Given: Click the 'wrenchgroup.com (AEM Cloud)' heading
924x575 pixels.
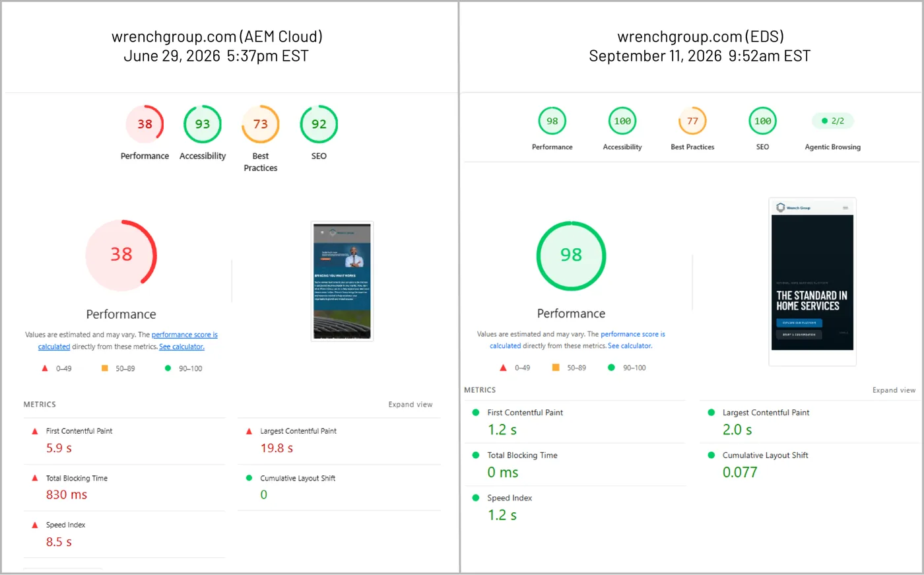Looking at the screenshot, I should tap(217, 36).
